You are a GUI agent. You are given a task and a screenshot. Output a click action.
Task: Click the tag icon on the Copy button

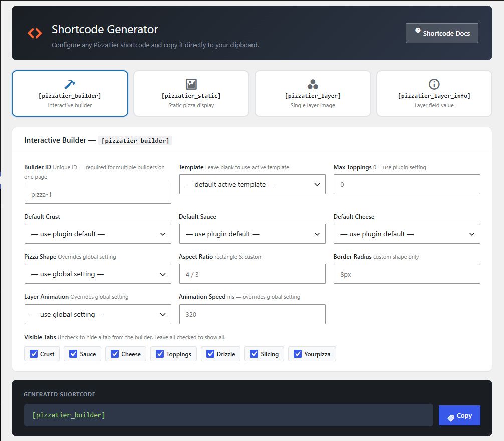point(450,417)
